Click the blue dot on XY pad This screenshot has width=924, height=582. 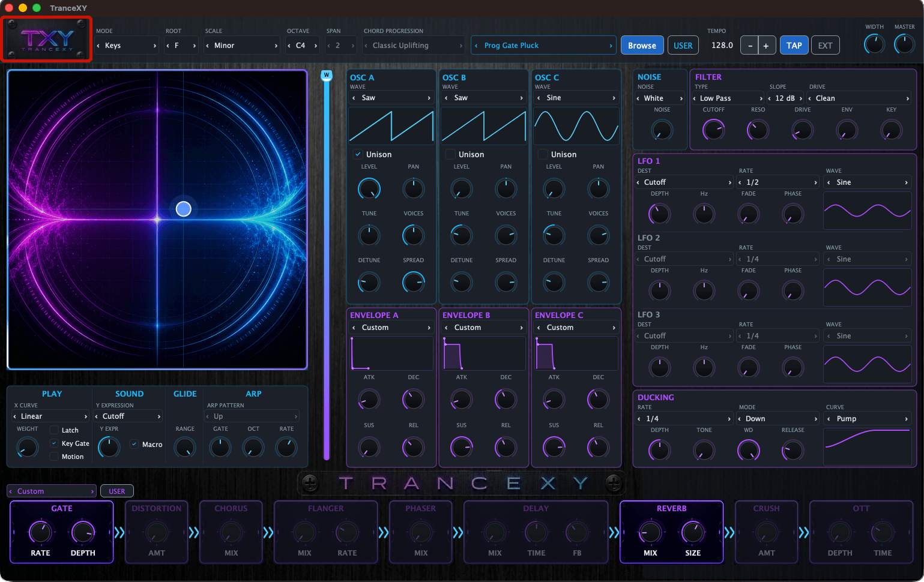coord(184,209)
